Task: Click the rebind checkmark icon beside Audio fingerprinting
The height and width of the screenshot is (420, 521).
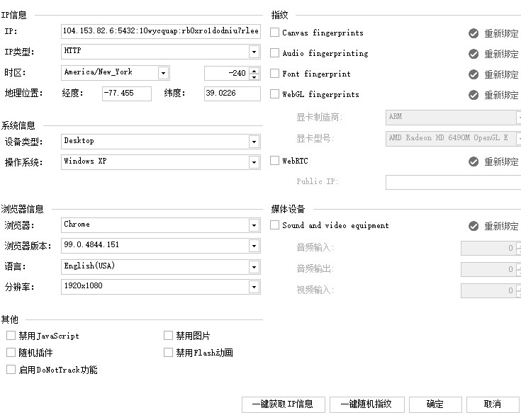Action: tap(474, 54)
